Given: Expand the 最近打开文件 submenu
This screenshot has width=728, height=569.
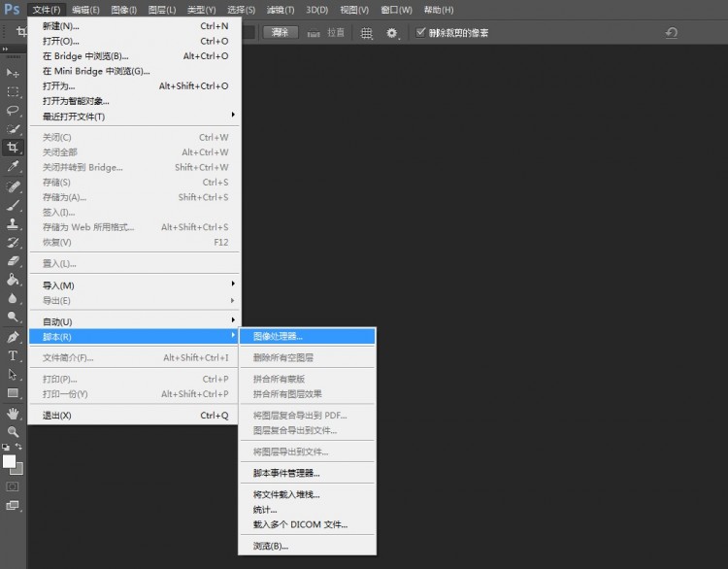Looking at the screenshot, I should click(x=134, y=117).
